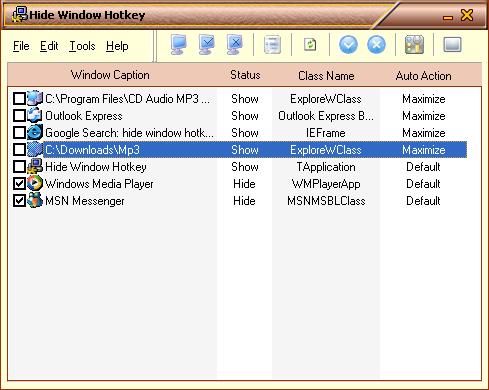Click the gray blank window toolbar icon
This screenshot has height=390, width=489.
(x=452, y=45)
